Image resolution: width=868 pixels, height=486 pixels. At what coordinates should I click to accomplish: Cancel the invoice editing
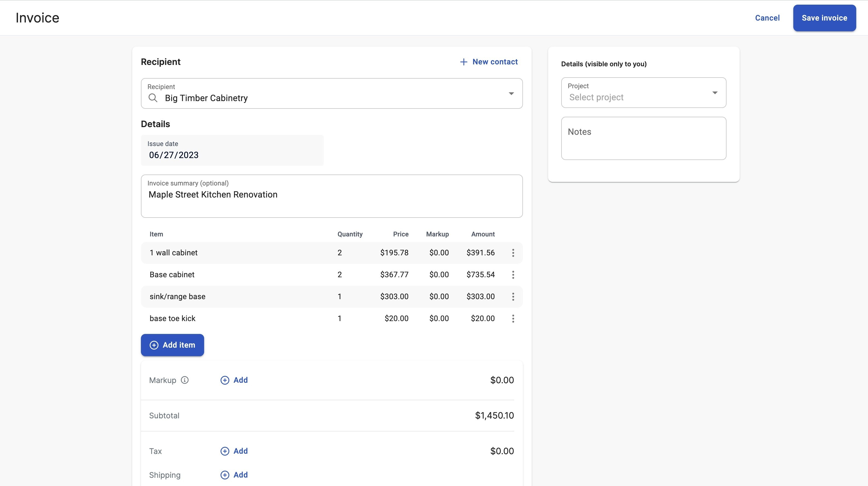pyautogui.click(x=767, y=18)
